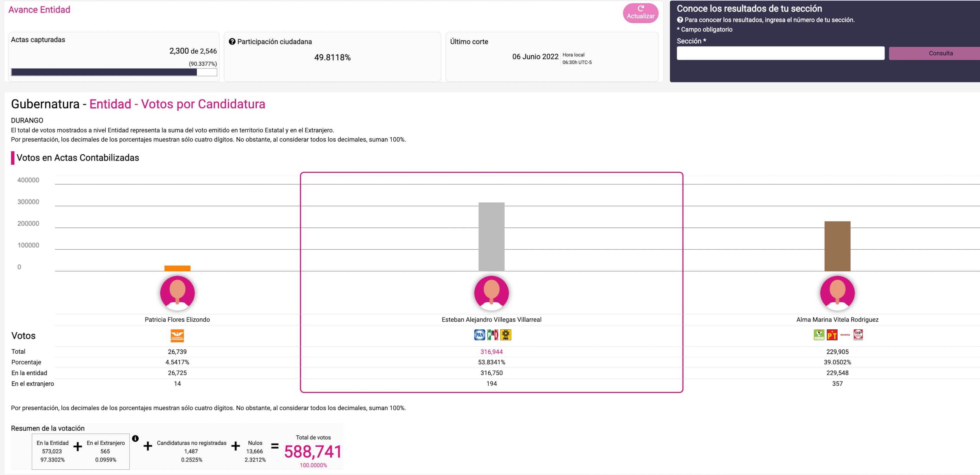980x475 pixels.
Task: Click Patricia Flores Elizondo avatar
Action: (177, 293)
